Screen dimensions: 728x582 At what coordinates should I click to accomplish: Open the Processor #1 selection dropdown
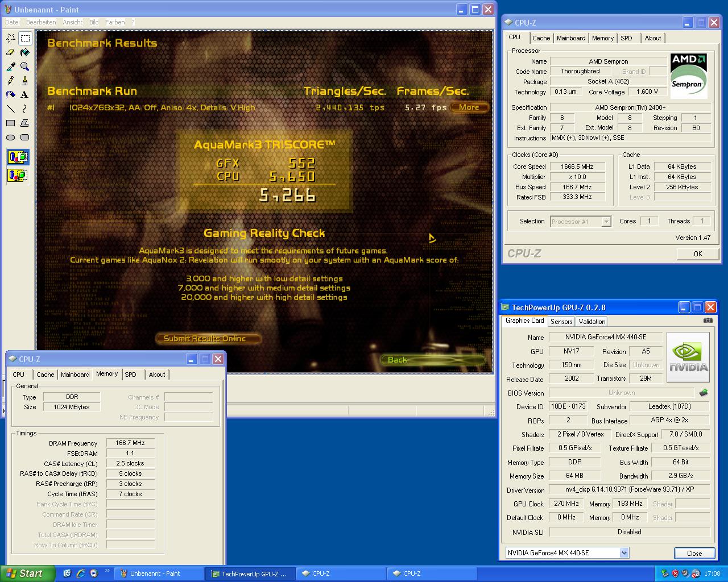[x=606, y=222]
